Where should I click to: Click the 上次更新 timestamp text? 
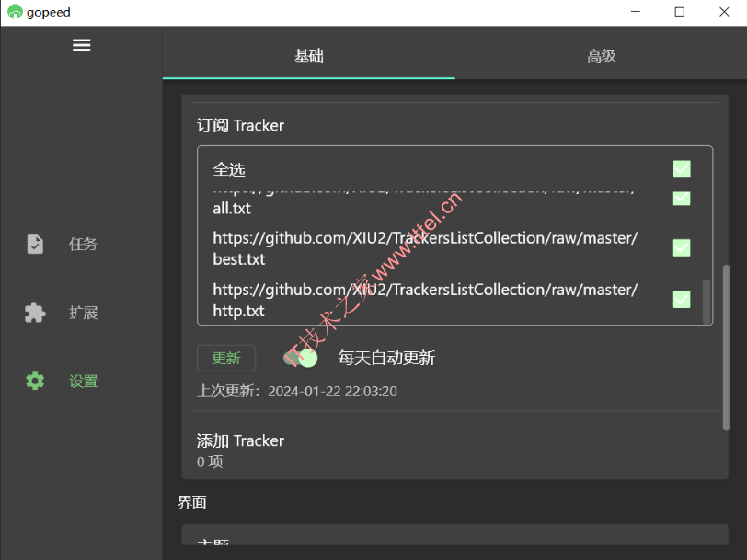[297, 391]
